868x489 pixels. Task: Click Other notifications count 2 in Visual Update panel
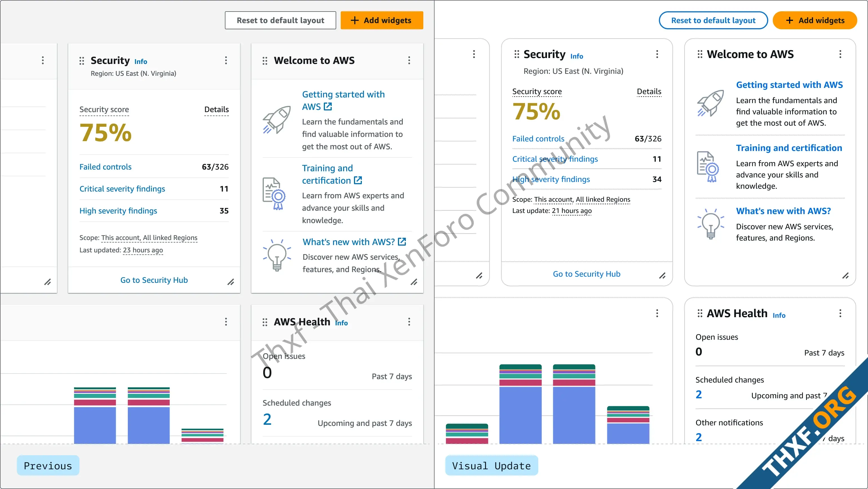pos(699,437)
